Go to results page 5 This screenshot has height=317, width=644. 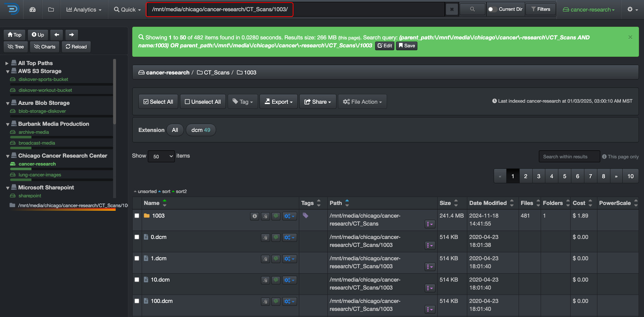pos(564,176)
